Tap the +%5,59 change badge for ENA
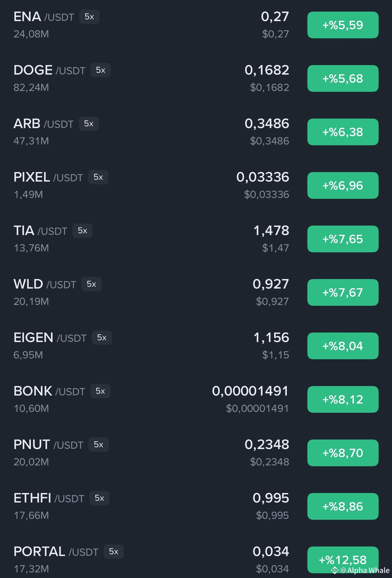The width and height of the screenshot is (392, 578). (343, 25)
